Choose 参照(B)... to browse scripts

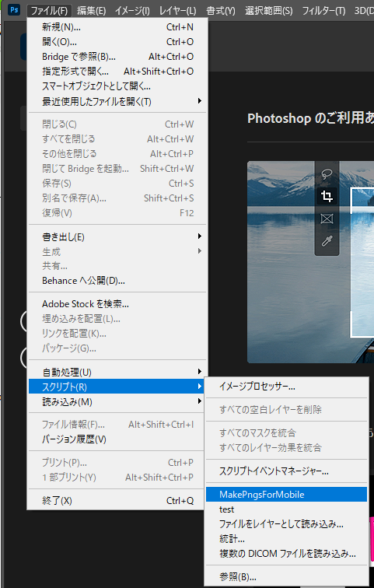287,577
